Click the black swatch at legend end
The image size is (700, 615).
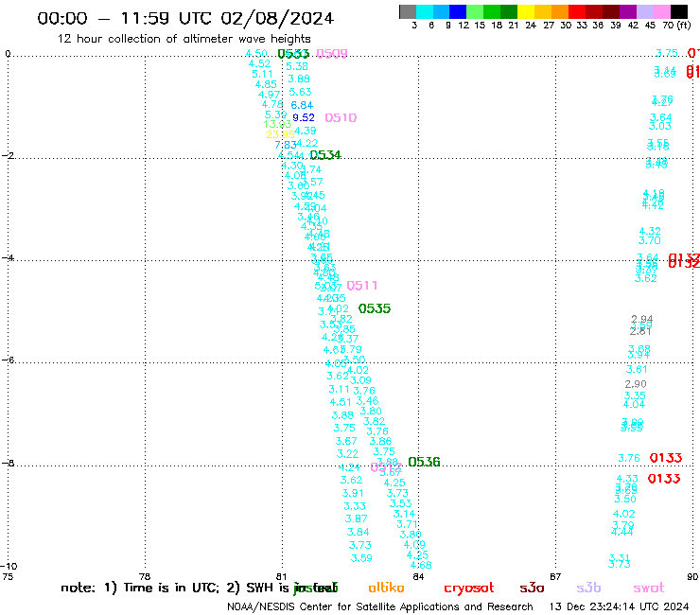678,11
